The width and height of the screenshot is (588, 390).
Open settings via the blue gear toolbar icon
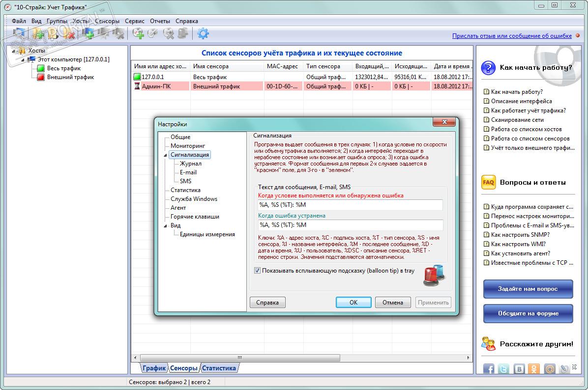pos(203,34)
